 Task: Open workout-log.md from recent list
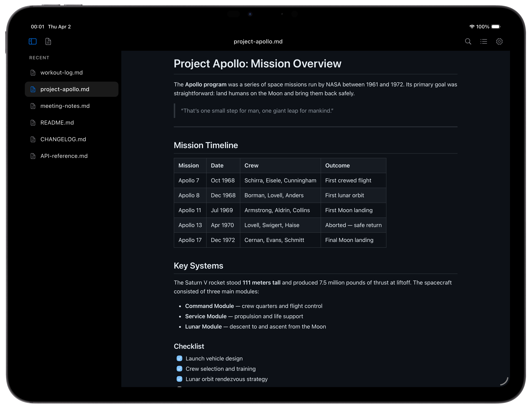coord(72,73)
